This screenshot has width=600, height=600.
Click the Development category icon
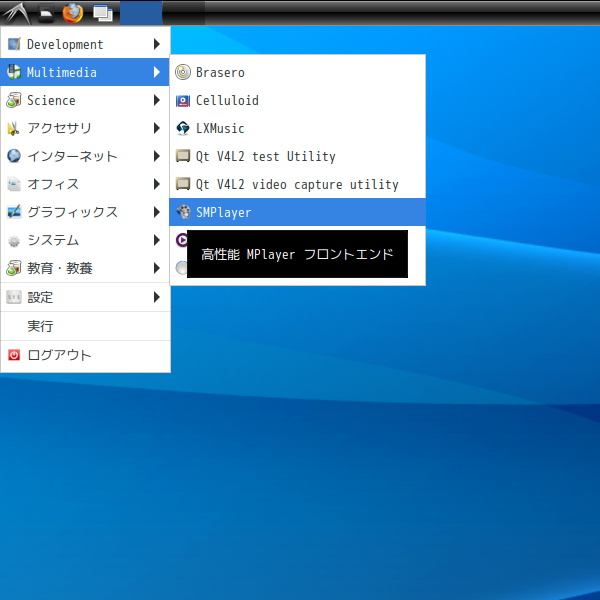[x=14, y=44]
